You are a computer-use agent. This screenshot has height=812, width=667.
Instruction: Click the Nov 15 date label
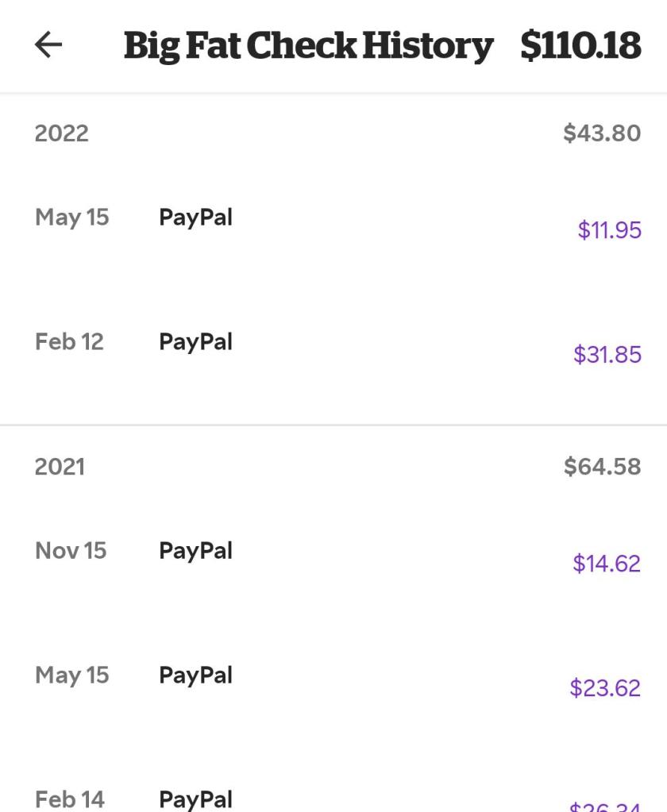[71, 551]
